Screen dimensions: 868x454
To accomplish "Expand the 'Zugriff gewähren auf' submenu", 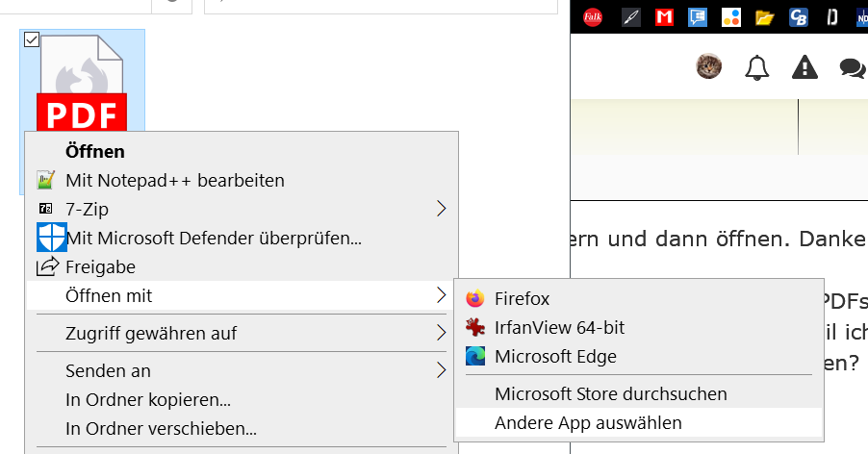I will (x=442, y=333).
